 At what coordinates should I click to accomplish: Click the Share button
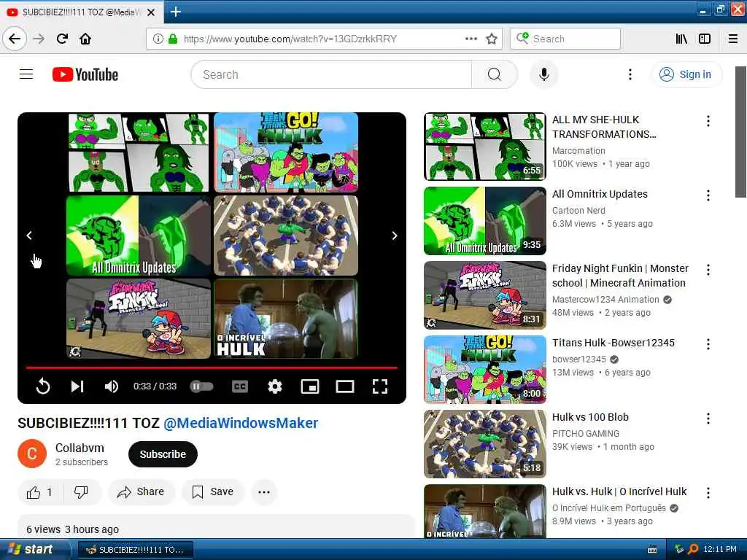142,492
